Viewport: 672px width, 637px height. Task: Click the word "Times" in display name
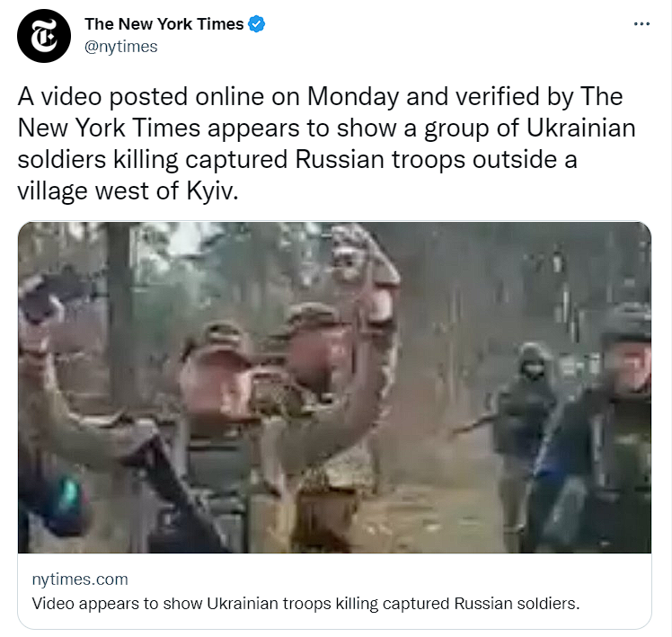pos(220,24)
